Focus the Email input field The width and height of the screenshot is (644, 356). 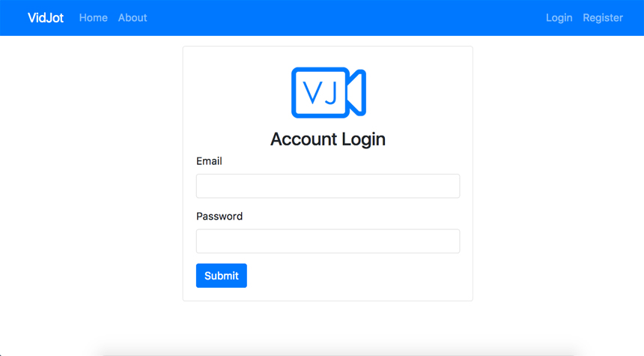[328, 186]
